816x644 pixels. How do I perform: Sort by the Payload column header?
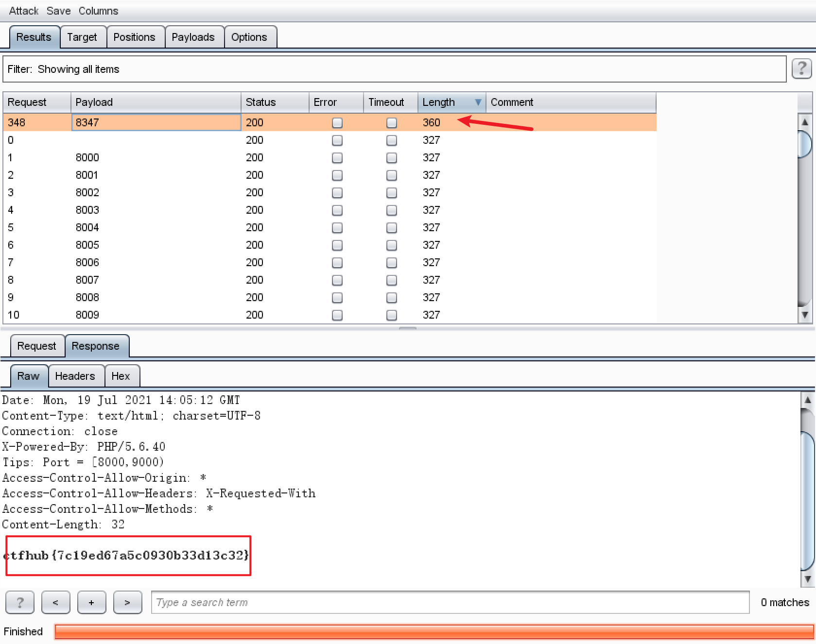pos(156,102)
